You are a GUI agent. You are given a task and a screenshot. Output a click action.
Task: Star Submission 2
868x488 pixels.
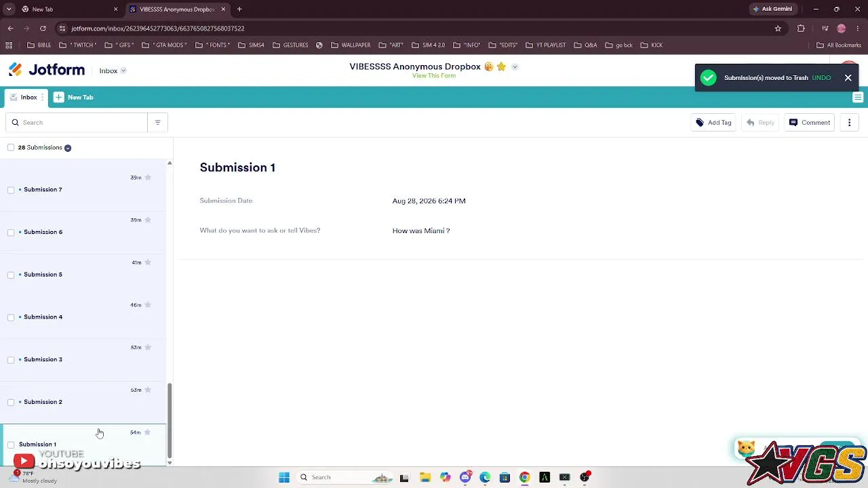coord(148,390)
